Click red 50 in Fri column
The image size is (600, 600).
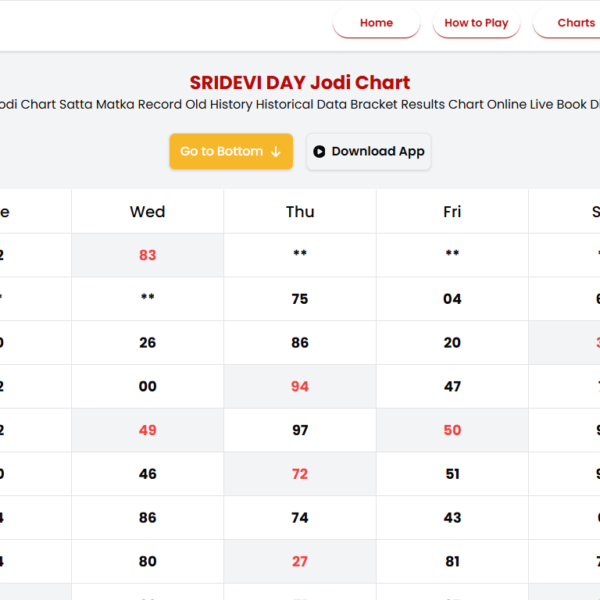[452, 430]
